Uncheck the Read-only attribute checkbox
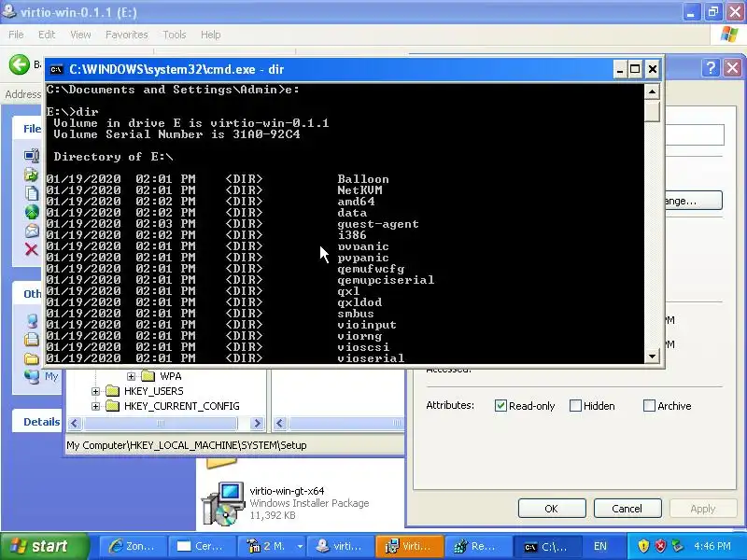 (x=500, y=406)
